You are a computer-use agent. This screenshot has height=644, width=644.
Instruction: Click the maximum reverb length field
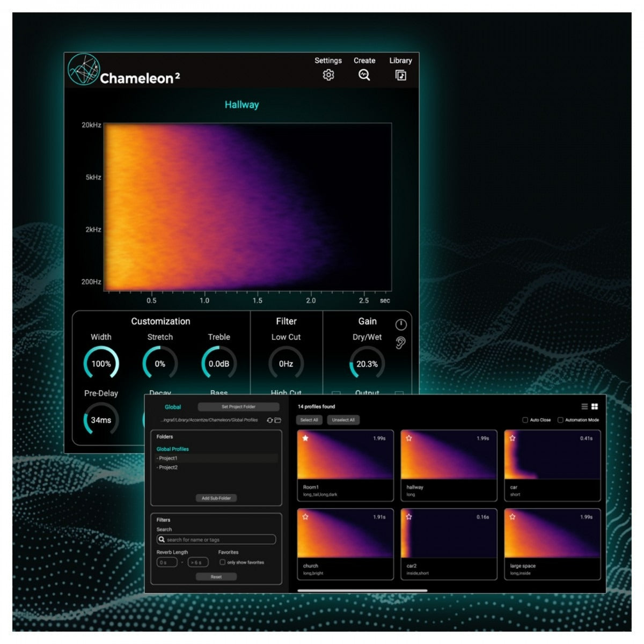click(198, 562)
